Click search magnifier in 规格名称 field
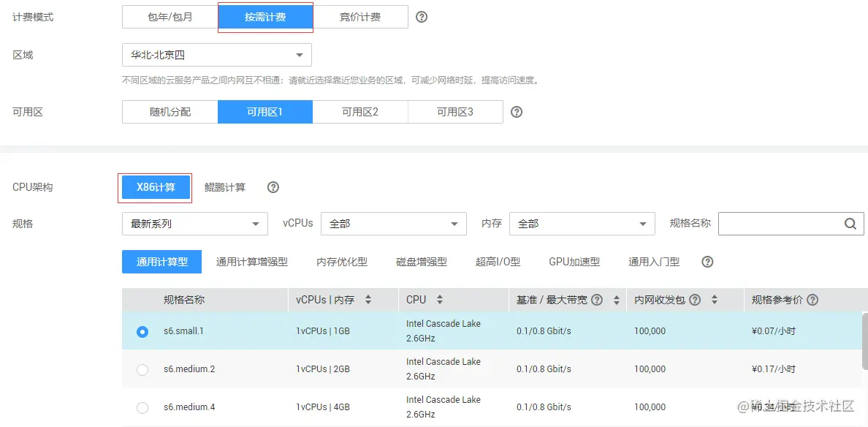Image resolution: width=868 pixels, height=427 pixels. [850, 223]
